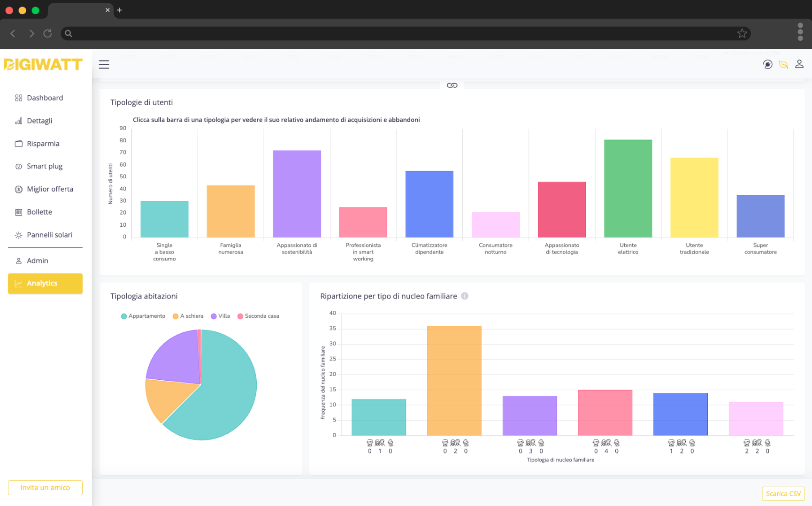Go to Pannelli solari section

click(49, 235)
